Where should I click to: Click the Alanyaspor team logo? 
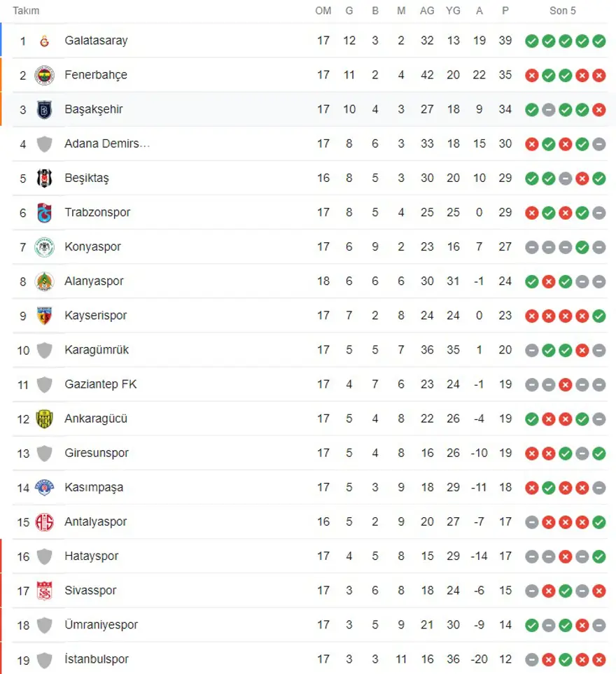coord(45,281)
